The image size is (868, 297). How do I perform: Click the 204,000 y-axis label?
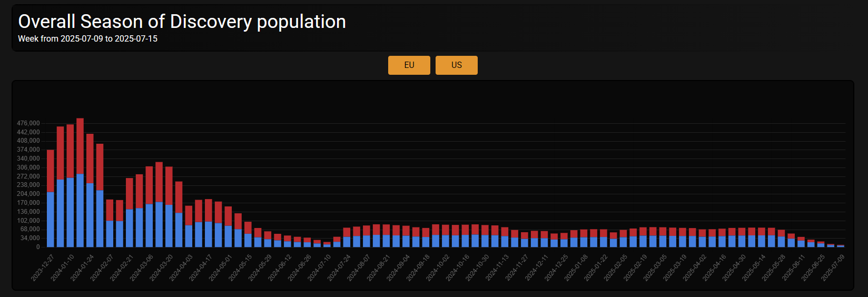point(28,194)
